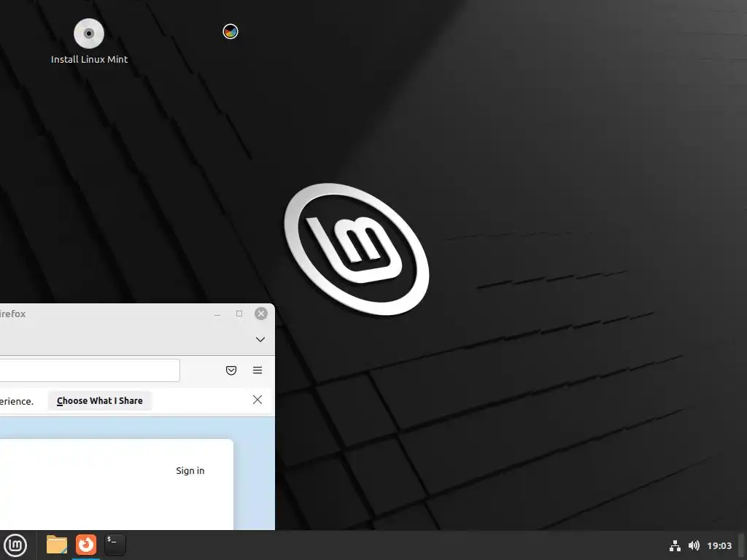Open the Terminal from the panel

pyautogui.click(x=115, y=545)
